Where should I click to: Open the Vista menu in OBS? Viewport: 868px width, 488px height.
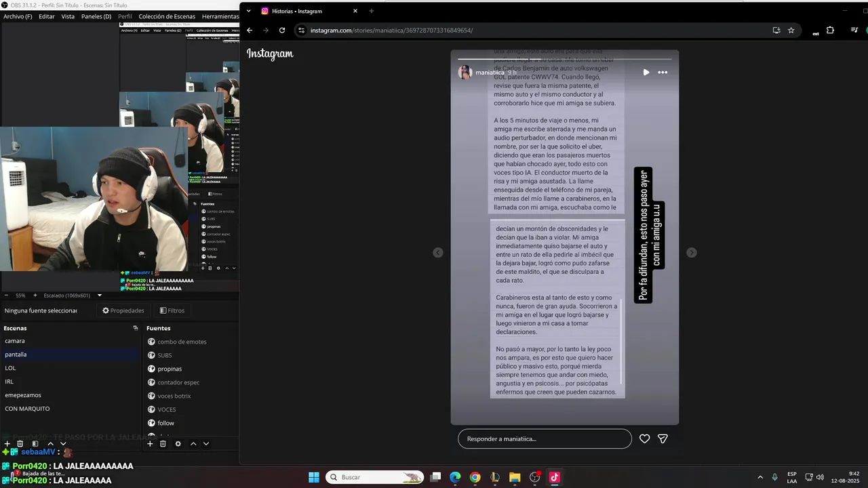68,16
